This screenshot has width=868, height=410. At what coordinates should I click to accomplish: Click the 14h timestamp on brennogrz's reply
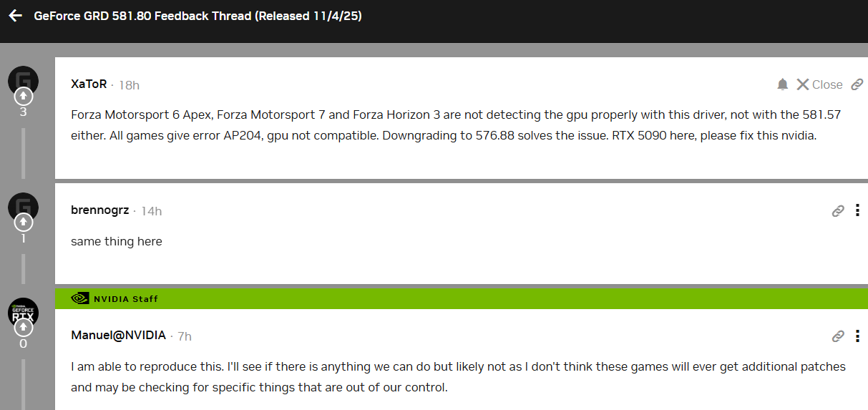pos(152,211)
